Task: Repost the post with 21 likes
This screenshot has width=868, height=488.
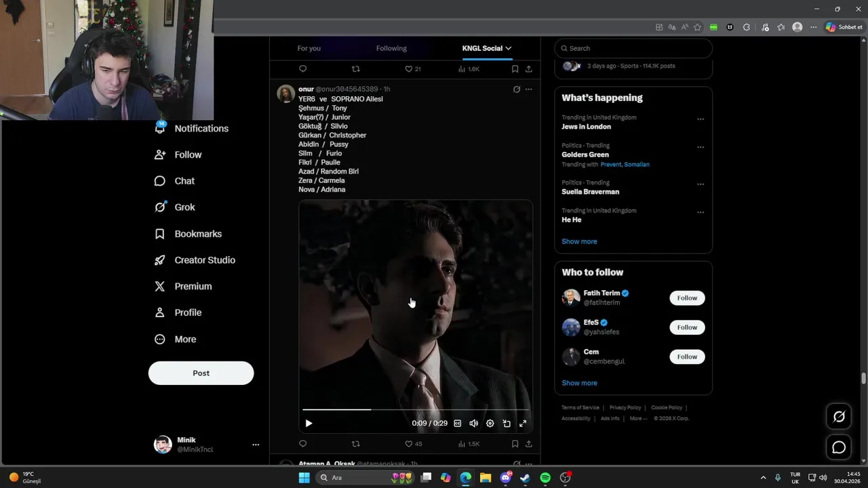Action: pyautogui.click(x=355, y=69)
